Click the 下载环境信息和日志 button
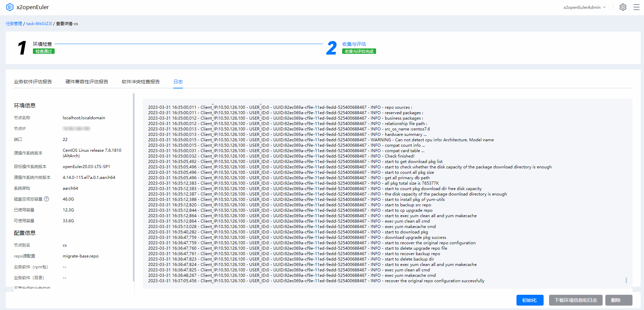Viewport: 644px width, 310px height. [x=575, y=300]
